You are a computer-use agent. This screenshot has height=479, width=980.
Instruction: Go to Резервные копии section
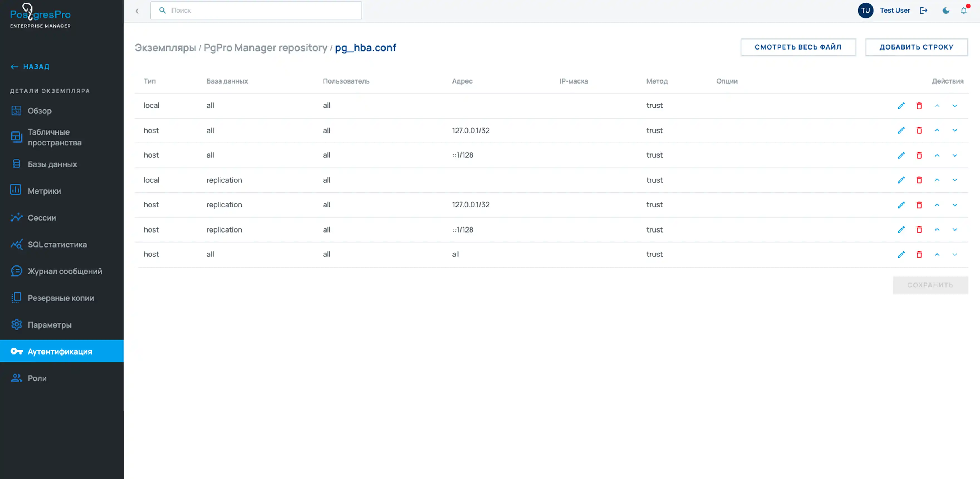pyautogui.click(x=60, y=298)
